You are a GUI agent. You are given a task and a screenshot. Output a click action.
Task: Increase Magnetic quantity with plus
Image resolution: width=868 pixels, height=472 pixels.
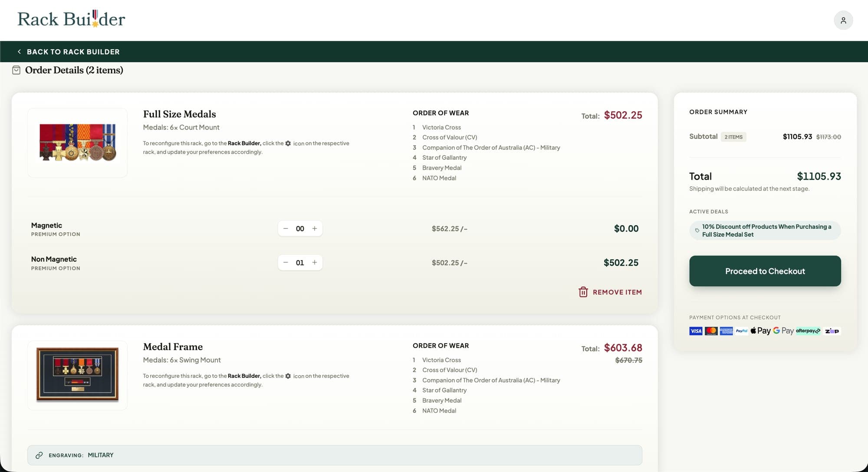[x=315, y=229]
